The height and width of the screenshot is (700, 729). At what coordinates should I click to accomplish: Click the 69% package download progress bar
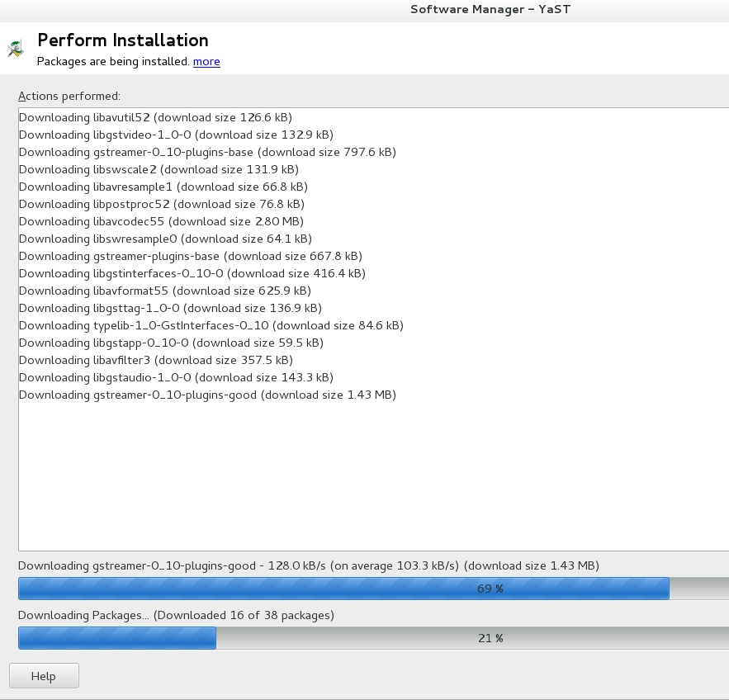click(x=374, y=589)
